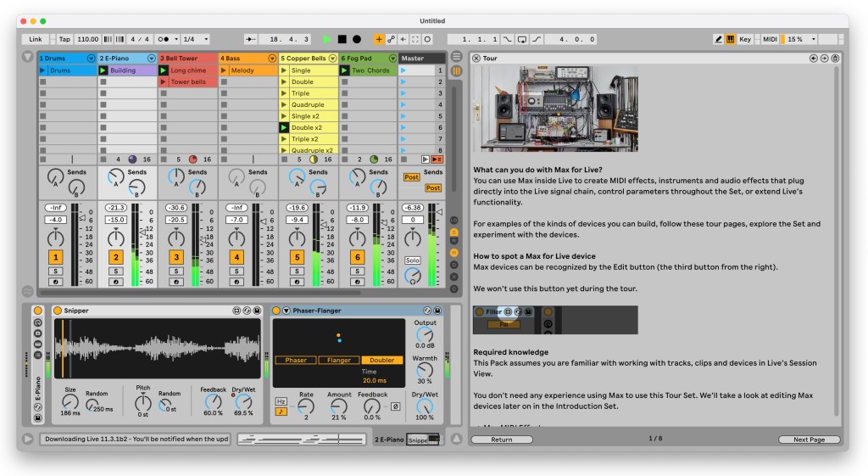The image size is (868, 476).
Task: Turn off the Phaser-Flanger device activator
Action: click(276, 311)
